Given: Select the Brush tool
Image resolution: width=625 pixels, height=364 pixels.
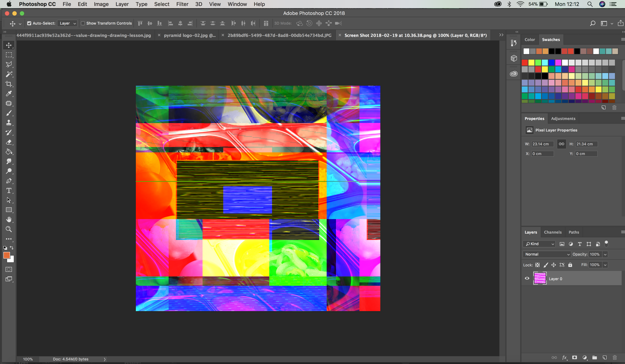Looking at the screenshot, I should 9,113.
